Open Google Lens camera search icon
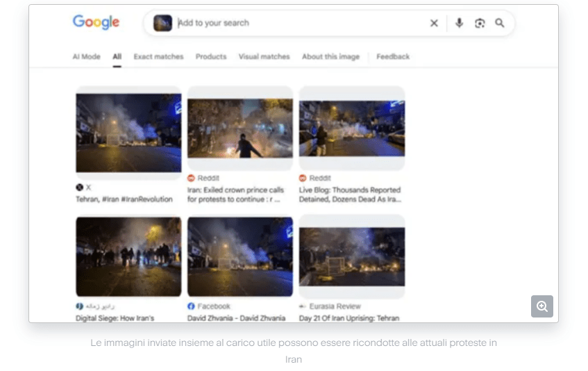 [480, 23]
